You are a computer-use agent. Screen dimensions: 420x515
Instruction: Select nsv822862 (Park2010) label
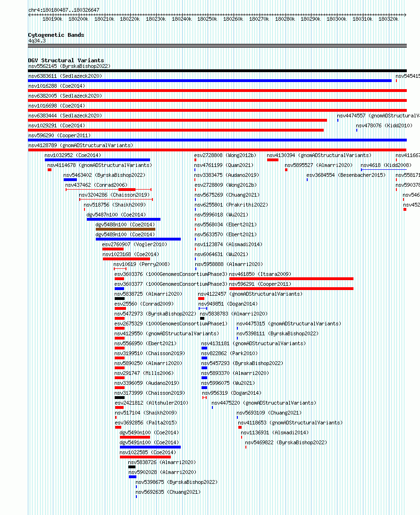(x=229, y=353)
